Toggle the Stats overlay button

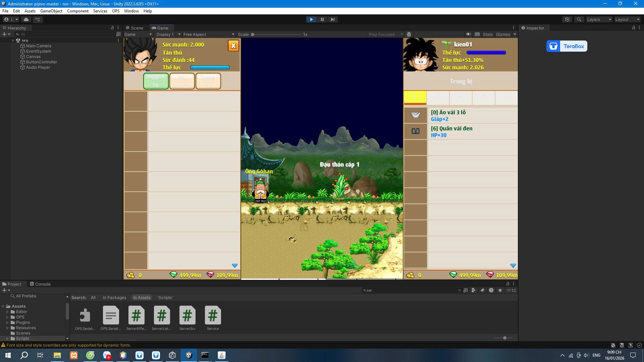[487, 34]
